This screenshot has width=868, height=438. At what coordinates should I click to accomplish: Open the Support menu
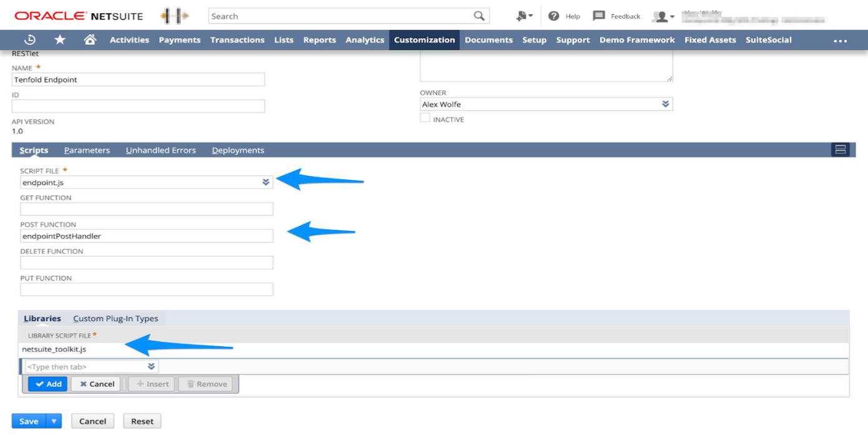pos(573,39)
